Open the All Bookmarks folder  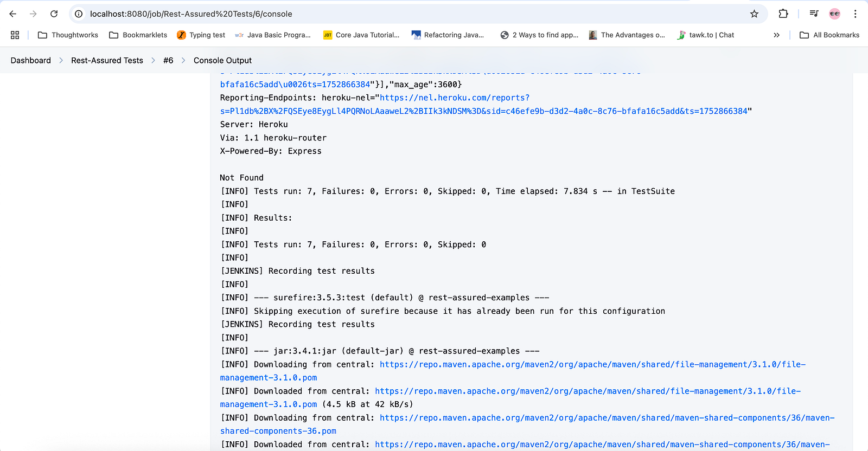click(x=829, y=35)
